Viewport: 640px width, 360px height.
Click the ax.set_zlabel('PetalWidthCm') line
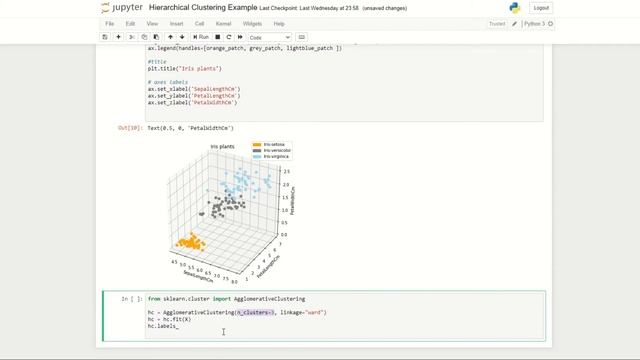click(192, 102)
